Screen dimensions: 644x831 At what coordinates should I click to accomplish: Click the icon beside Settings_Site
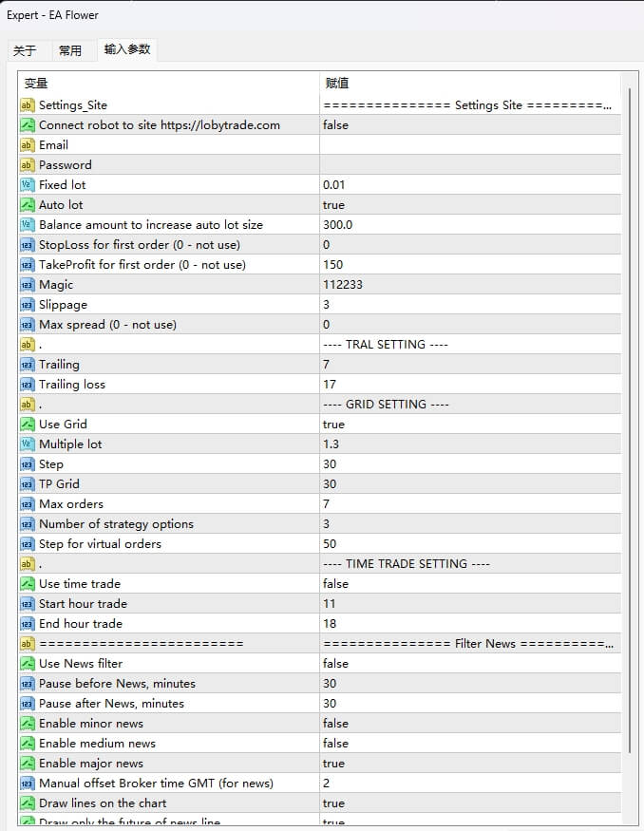point(27,104)
